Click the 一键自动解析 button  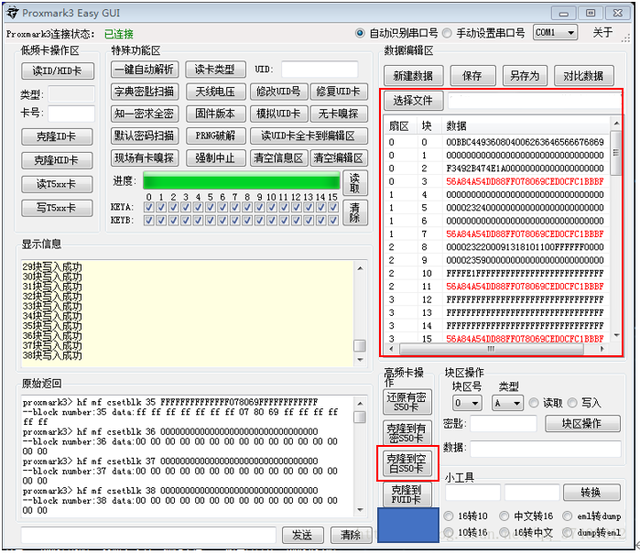pos(144,69)
